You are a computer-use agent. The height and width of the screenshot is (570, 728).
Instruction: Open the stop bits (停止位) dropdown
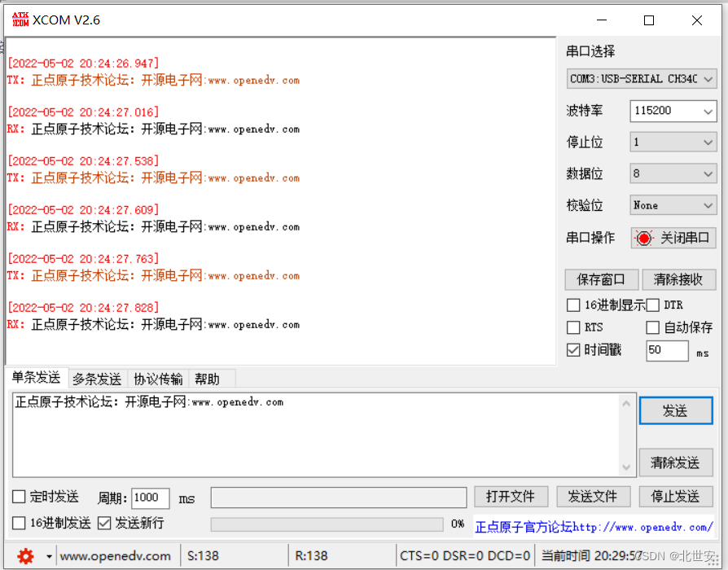[x=673, y=142]
